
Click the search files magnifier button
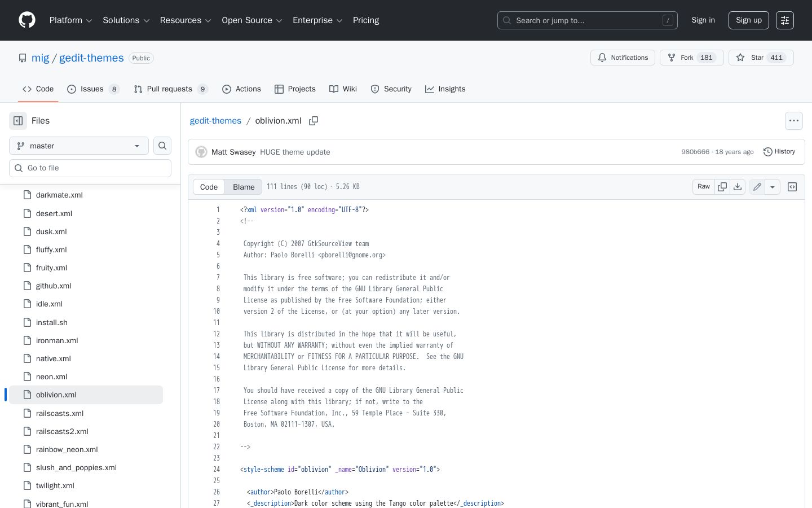(162, 146)
